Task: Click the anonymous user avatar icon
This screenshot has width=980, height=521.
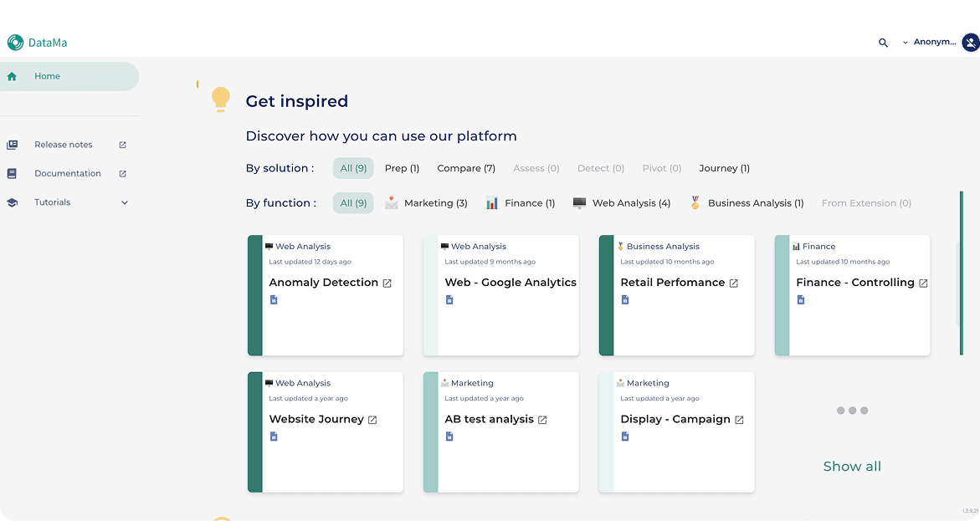Action: tap(971, 43)
